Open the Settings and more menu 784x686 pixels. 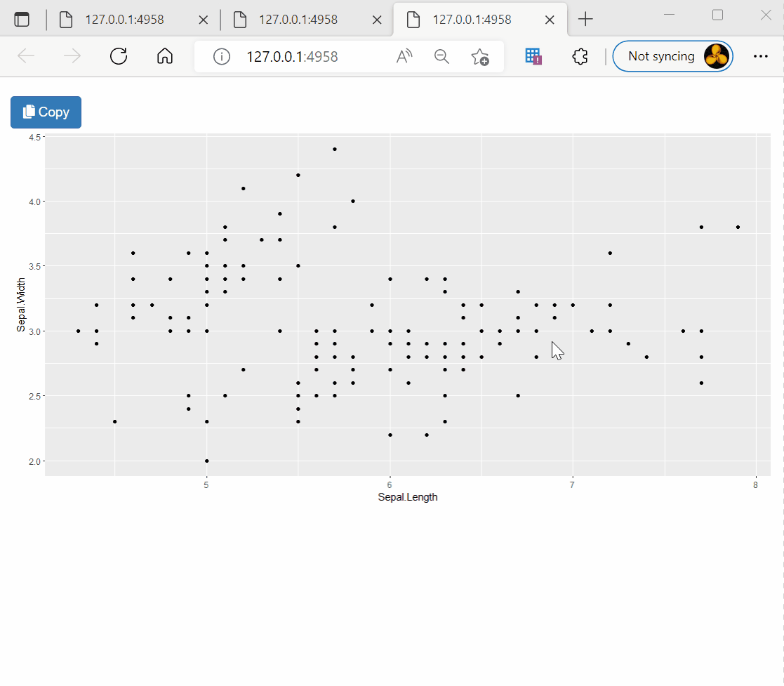tap(761, 55)
